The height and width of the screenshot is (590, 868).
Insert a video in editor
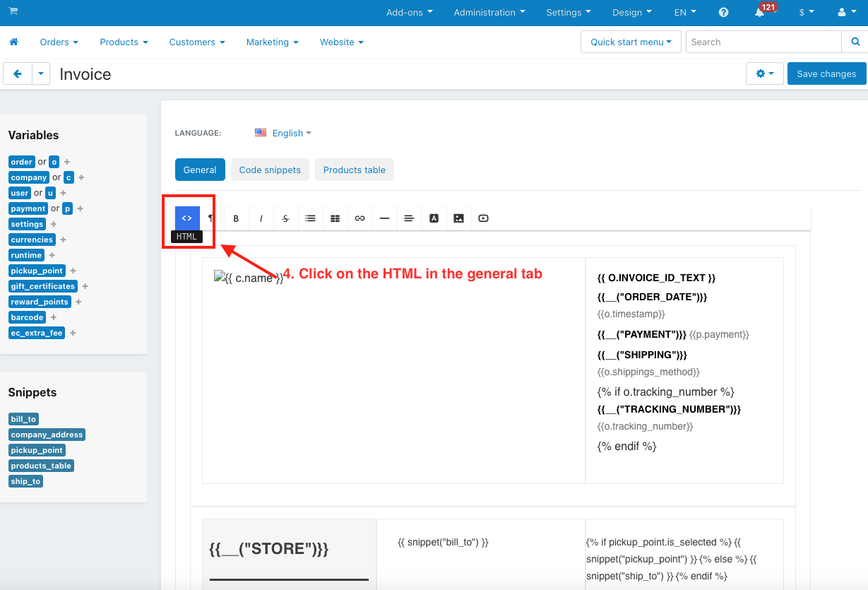click(x=483, y=218)
